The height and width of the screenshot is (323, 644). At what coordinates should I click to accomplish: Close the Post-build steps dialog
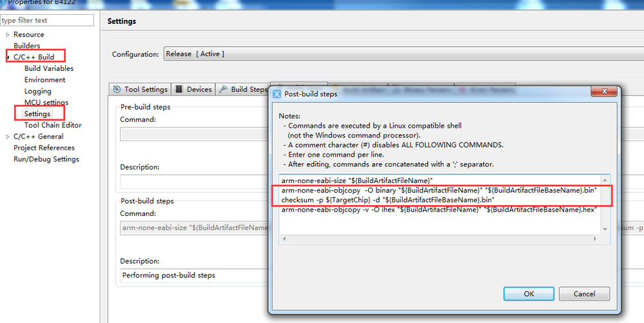point(604,92)
